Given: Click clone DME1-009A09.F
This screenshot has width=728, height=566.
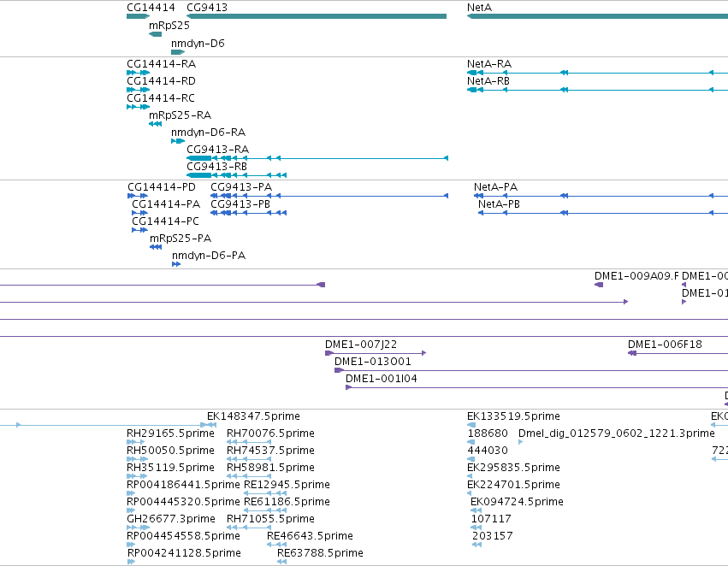Looking at the screenshot, I should point(636,276).
